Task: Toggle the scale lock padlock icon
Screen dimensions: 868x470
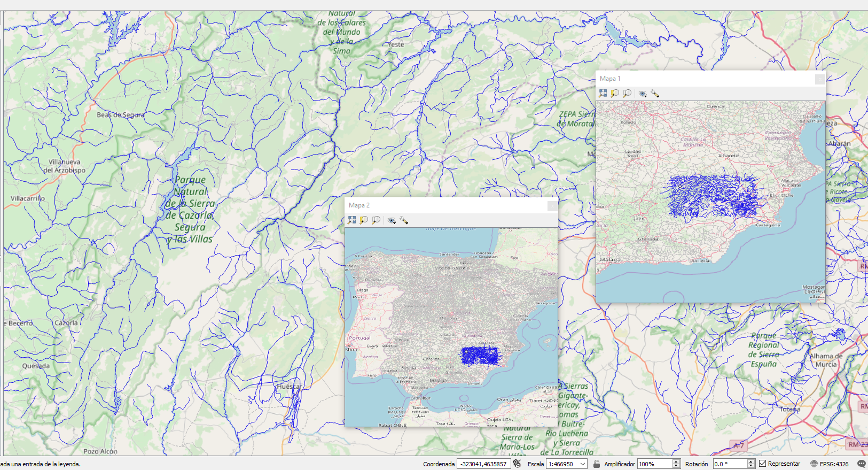Action: click(597, 464)
